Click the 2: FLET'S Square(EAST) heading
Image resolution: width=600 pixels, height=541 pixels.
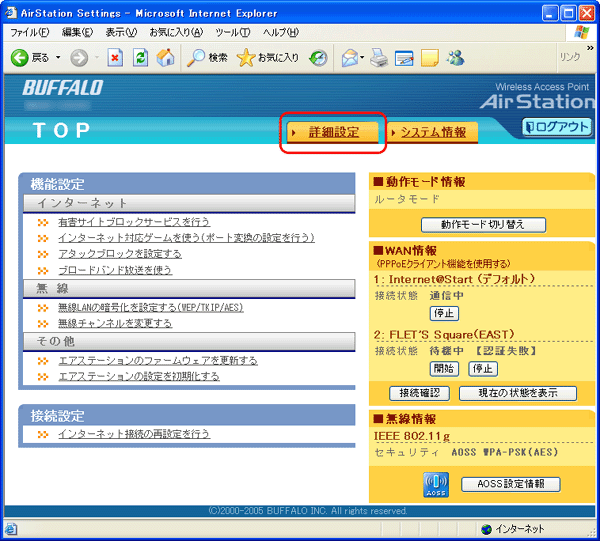click(x=444, y=335)
